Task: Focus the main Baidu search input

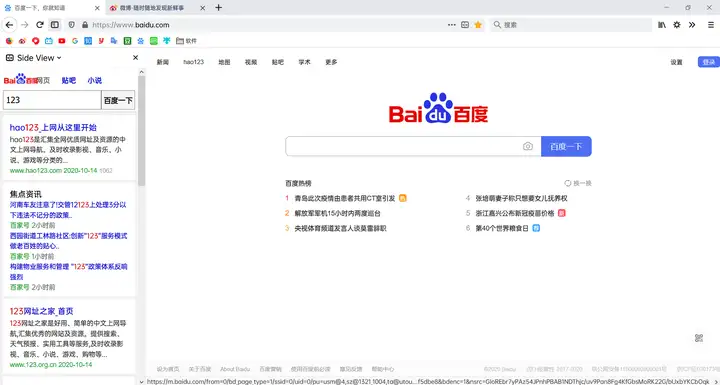Action: point(403,146)
